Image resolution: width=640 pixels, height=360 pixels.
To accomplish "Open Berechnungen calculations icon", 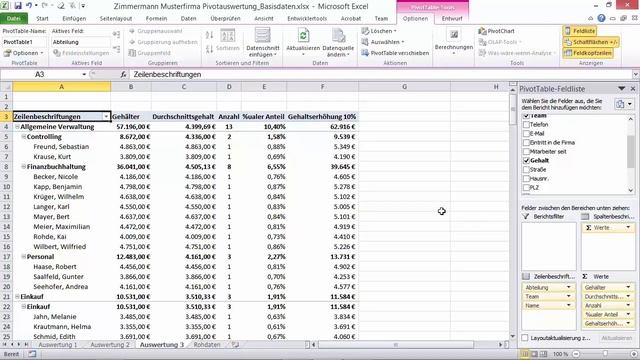I will pyautogui.click(x=453, y=42).
